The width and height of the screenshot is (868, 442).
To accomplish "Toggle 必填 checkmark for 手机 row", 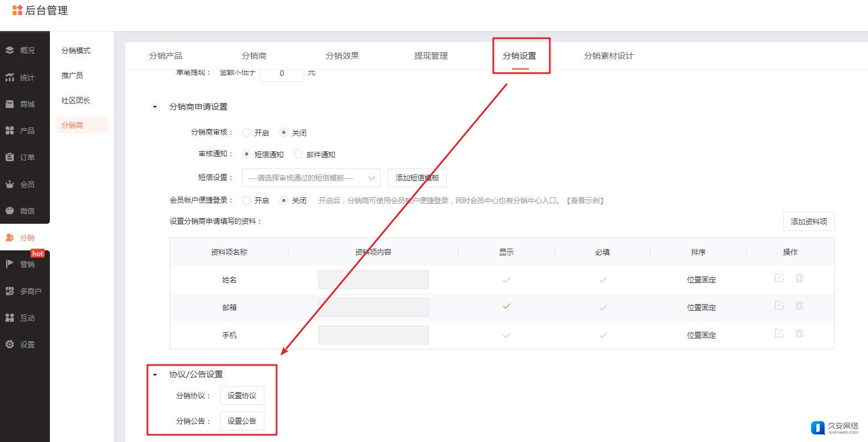I will click(x=603, y=335).
